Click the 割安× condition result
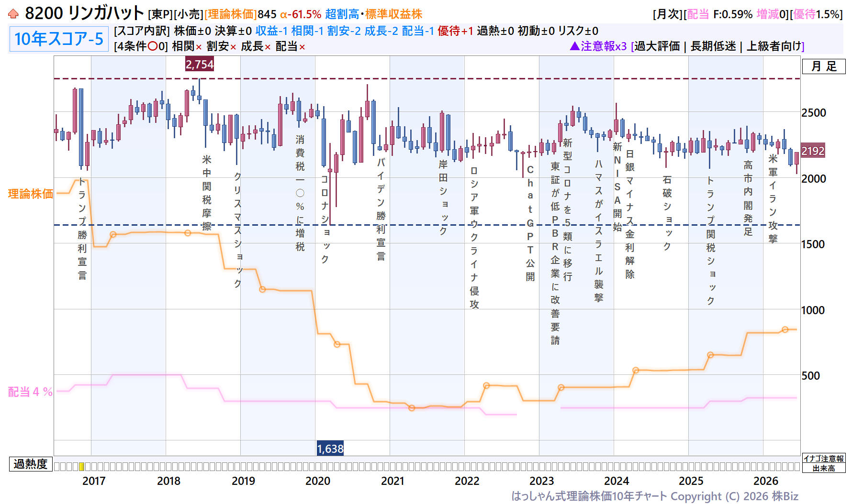This screenshot has height=504, width=852. (222, 46)
